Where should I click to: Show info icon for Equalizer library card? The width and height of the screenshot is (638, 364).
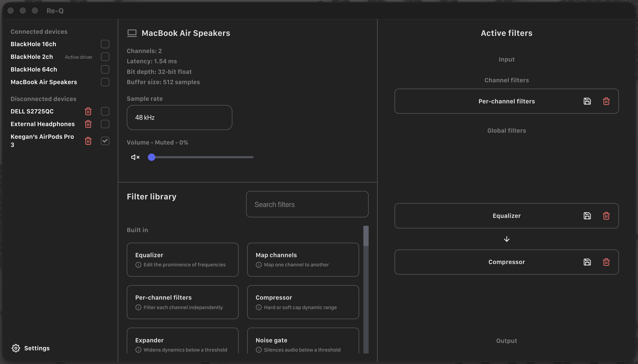[138, 265]
